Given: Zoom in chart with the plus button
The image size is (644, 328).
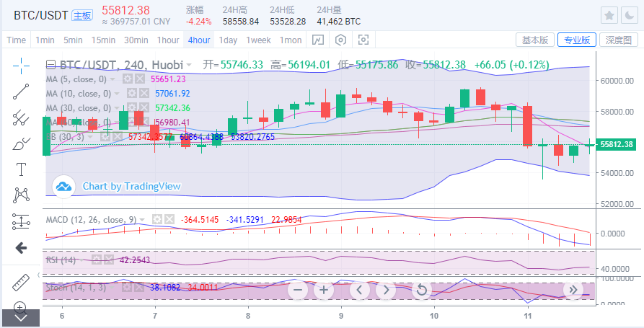Looking at the screenshot, I should click(324, 291).
